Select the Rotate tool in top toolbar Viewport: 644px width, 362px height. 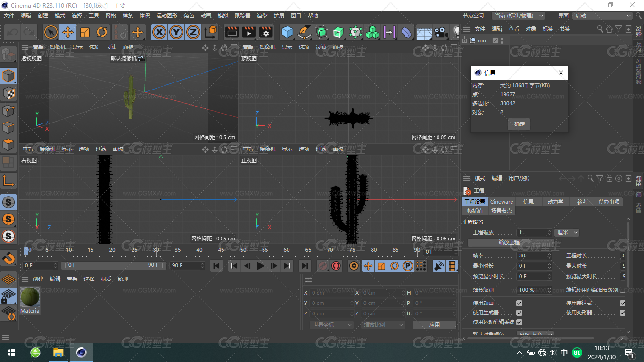[x=102, y=32]
